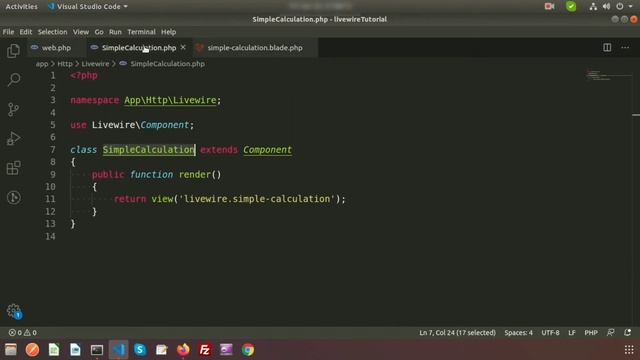This screenshot has height=360, width=640.
Task: Open the Extensions view
Action: [13, 168]
